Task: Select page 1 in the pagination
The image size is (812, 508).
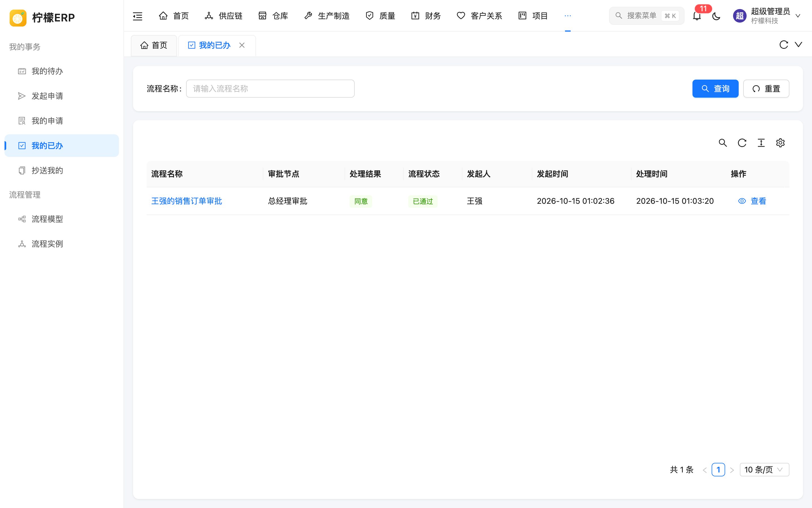Action: click(x=718, y=469)
